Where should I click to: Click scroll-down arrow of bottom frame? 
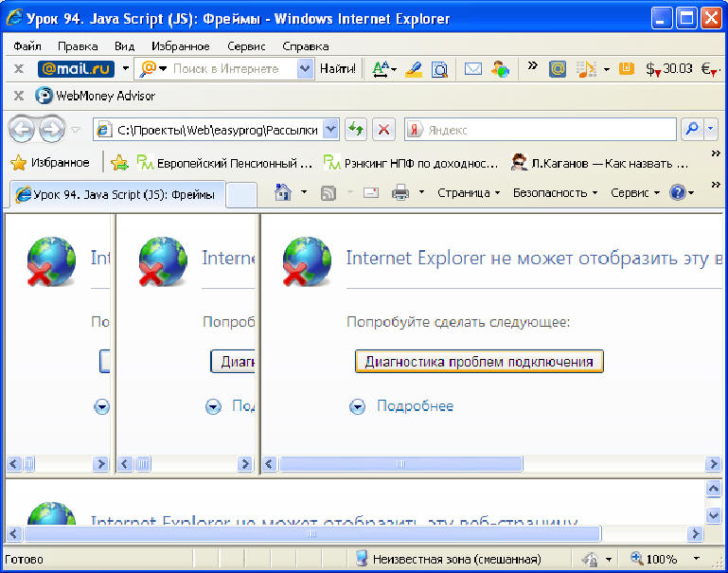[x=713, y=514]
